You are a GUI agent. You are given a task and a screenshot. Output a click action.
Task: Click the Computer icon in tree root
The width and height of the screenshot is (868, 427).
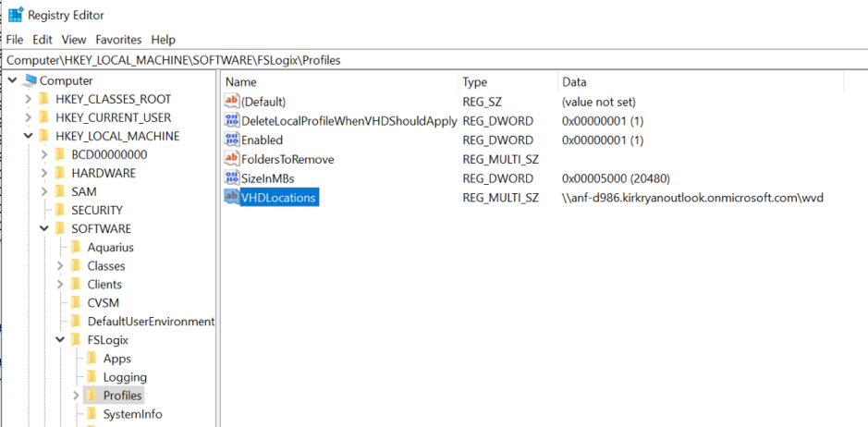pyautogui.click(x=29, y=81)
